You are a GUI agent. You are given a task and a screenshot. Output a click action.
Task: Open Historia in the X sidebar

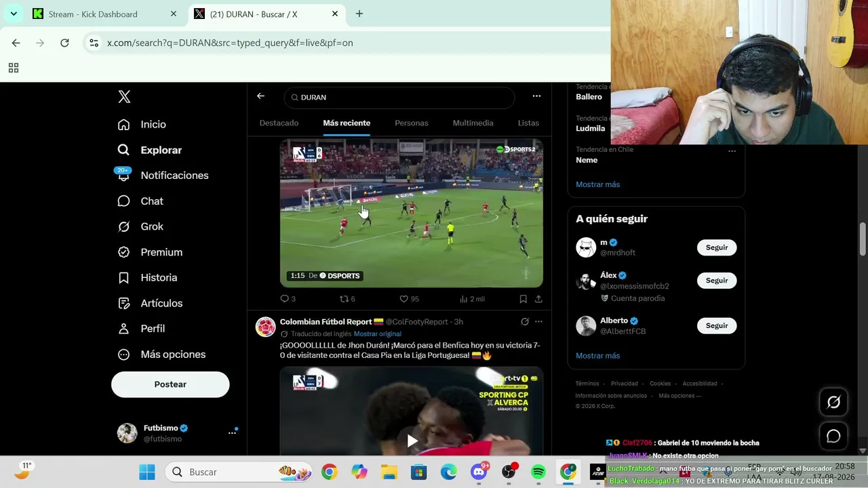pyautogui.click(x=147, y=278)
